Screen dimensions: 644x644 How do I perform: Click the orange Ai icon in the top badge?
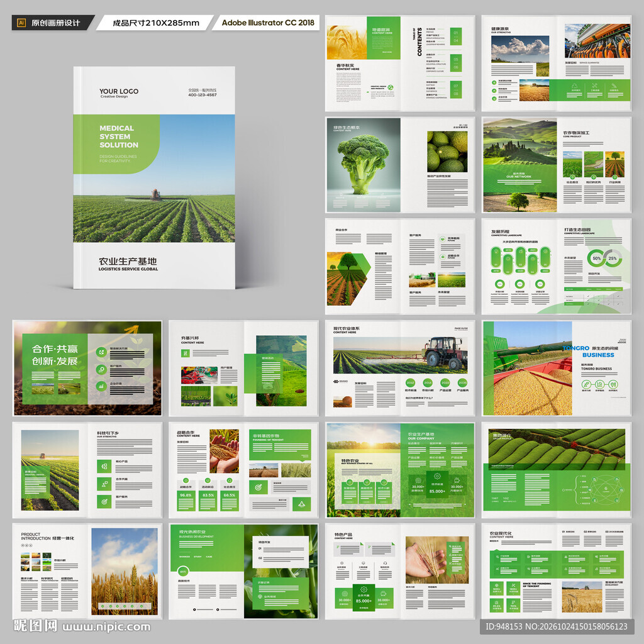21,23
